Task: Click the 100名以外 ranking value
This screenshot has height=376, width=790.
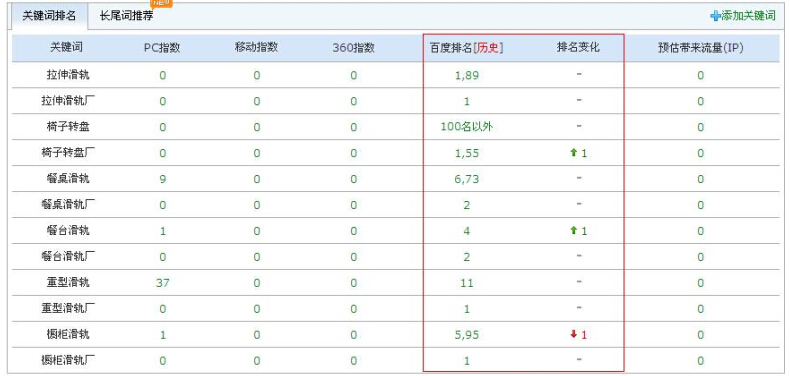Action: [x=467, y=127]
